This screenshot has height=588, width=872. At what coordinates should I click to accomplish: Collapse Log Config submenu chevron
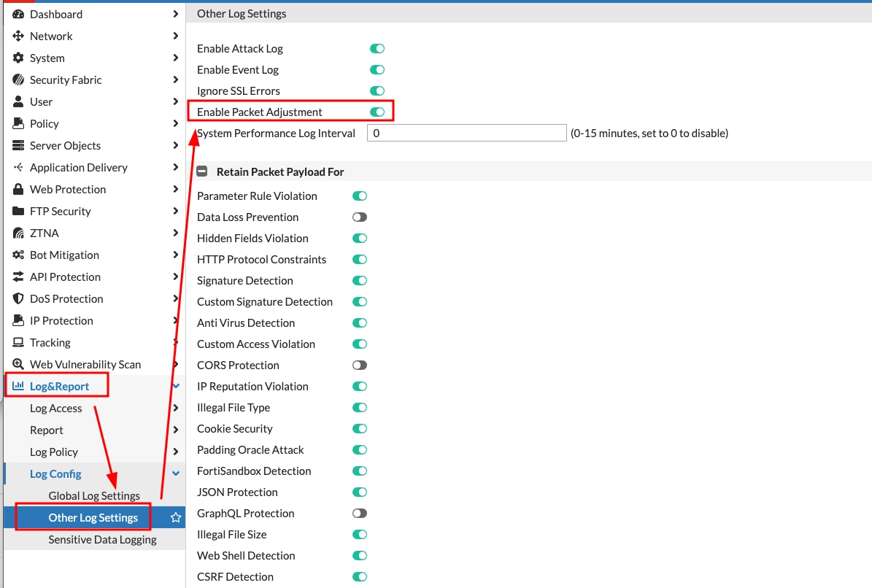click(177, 473)
